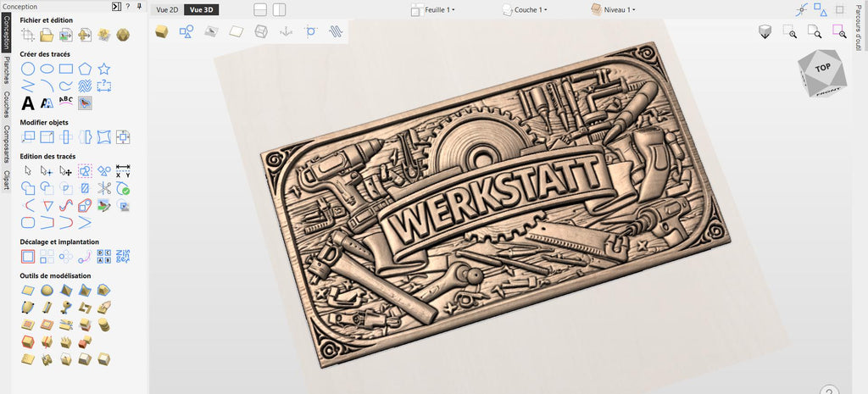Viewport: 868px width, 394px height.
Task: Select the Draw Star tool
Action: pos(104,69)
